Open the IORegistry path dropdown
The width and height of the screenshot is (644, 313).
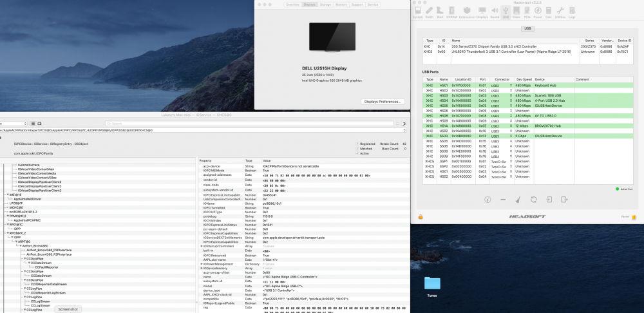(x=405, y=130)
